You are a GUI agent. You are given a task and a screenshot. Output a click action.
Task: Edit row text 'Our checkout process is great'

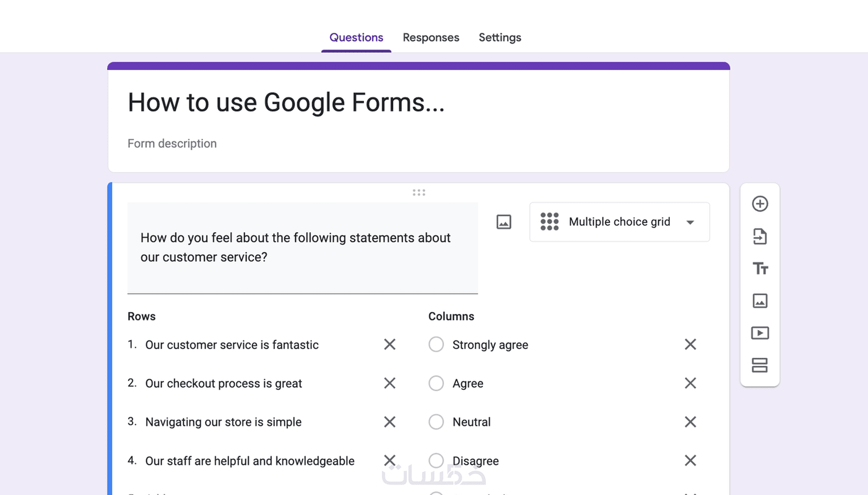(x=224, y=383)
